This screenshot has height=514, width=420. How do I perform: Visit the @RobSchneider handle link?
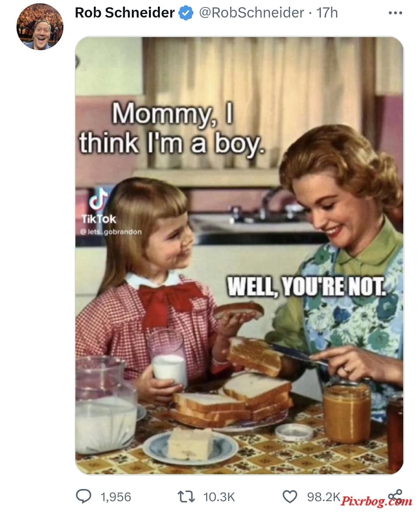coord(251,13)
